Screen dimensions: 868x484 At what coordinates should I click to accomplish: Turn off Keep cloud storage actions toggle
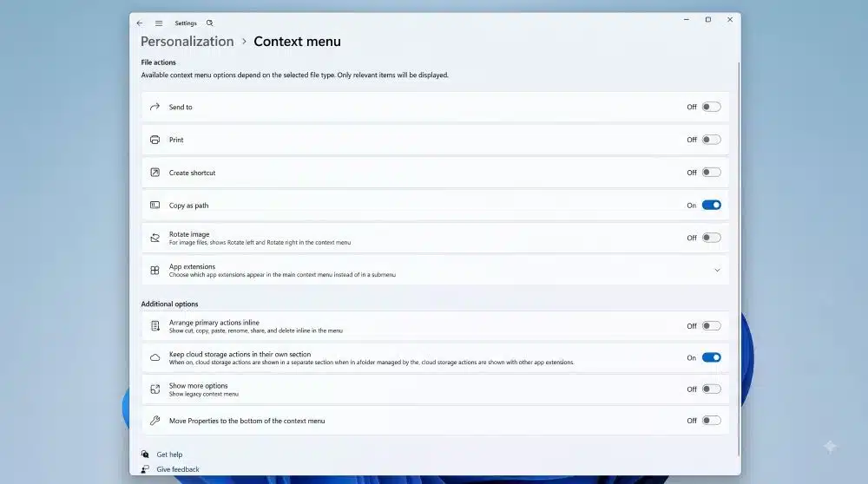coord(712,358)
